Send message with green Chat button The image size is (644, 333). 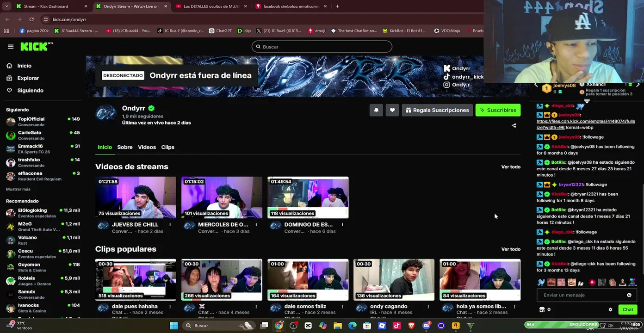pos(628,310)
